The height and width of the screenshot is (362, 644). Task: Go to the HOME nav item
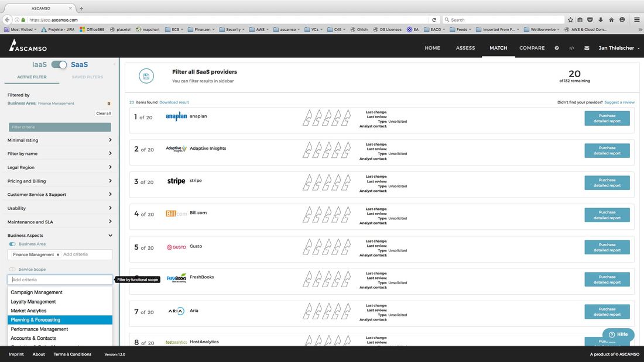[x=432, y=48]
